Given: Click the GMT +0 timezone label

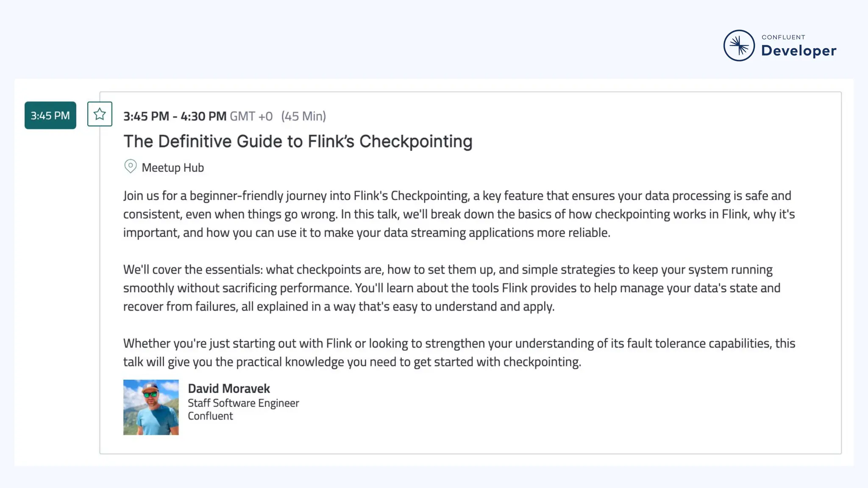Looking at the screenshot, I should 251,116.
